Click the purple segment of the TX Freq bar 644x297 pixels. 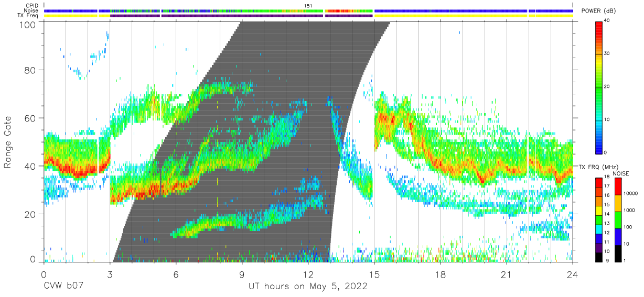coord(241,16)
